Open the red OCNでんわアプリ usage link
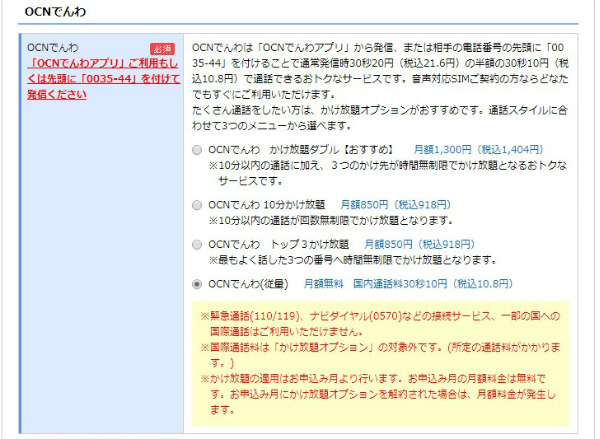The image size is (600, 439). coord(103,78)
